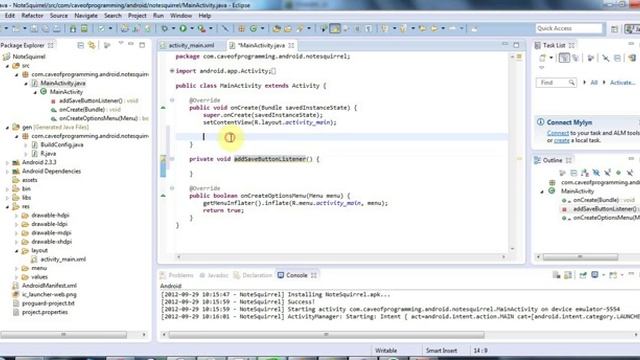Click the New Java Package icon
Screen dimensions: 640x360
[x=242, y=29]
